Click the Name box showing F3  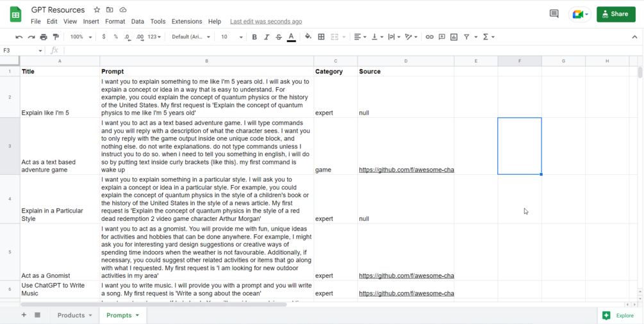(x=22, y=51)
